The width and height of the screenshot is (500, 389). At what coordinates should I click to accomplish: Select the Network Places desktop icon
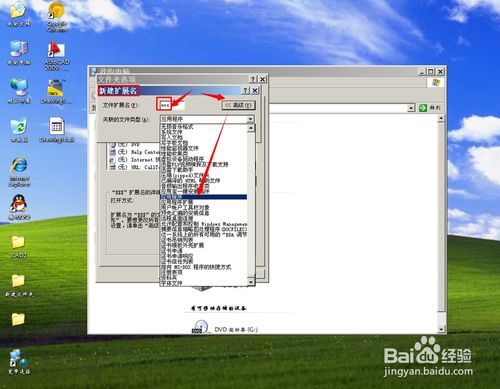point(19,91)
